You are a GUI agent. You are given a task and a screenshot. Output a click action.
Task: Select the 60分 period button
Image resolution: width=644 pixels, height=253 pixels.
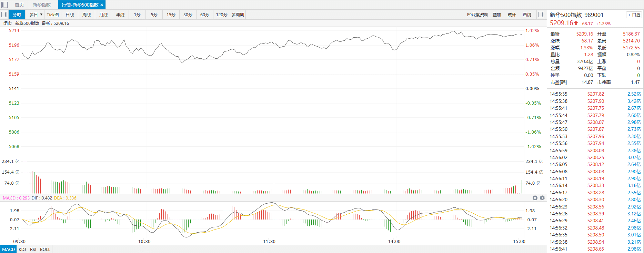(204, 14)
